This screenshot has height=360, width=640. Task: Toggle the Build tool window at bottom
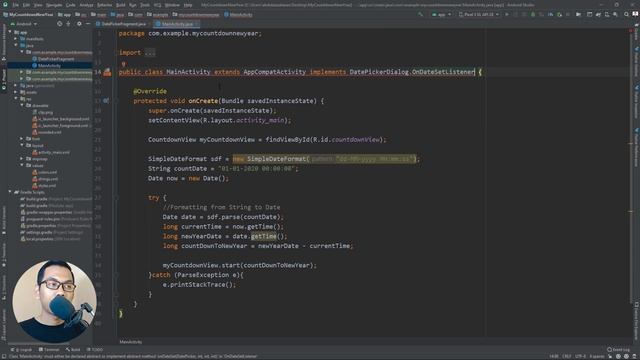(73, 350)
